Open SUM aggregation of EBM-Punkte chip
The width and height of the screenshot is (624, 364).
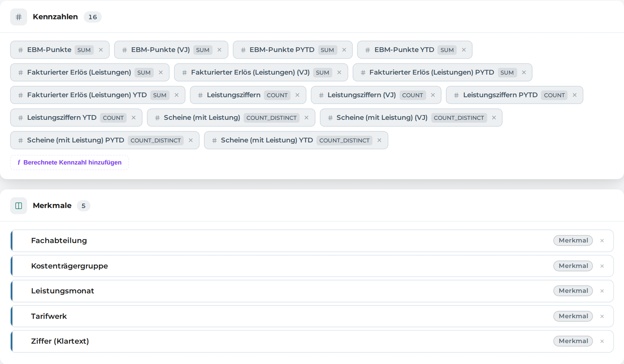click(84, 50)
